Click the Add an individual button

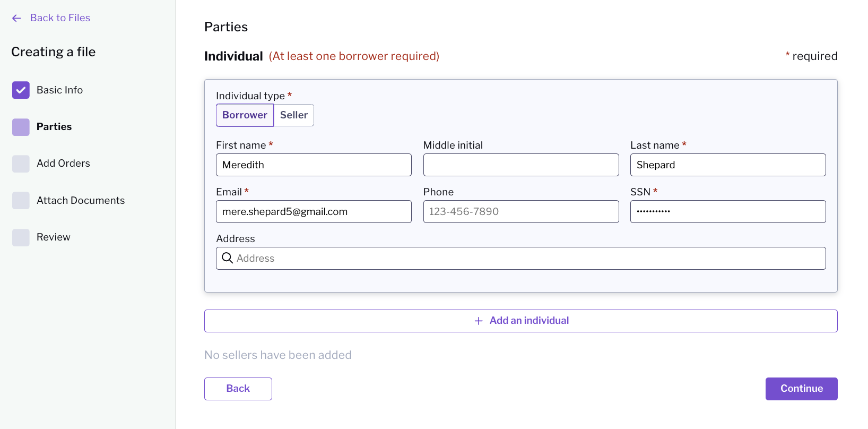(521, 321)
